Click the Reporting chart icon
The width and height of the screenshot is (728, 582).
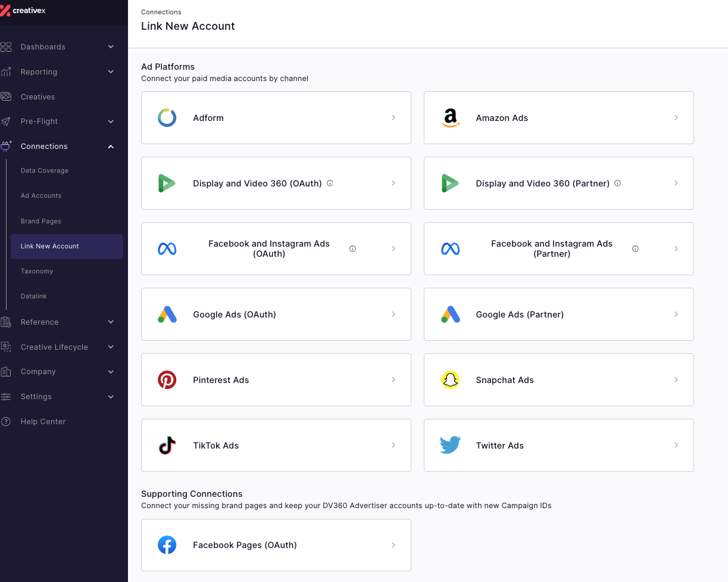[x=6, y=72]
